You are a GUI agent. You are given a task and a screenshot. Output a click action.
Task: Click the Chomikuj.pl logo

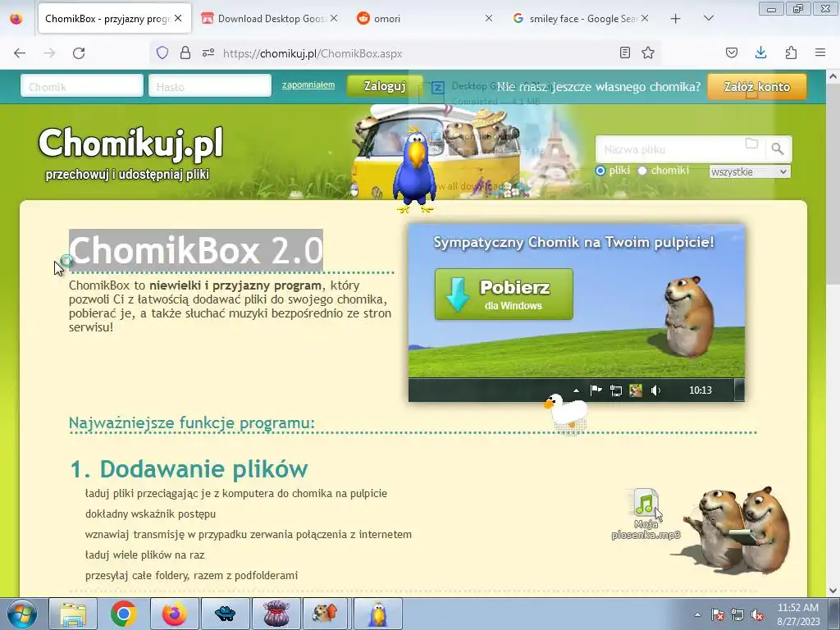click(x=130, y=144)
